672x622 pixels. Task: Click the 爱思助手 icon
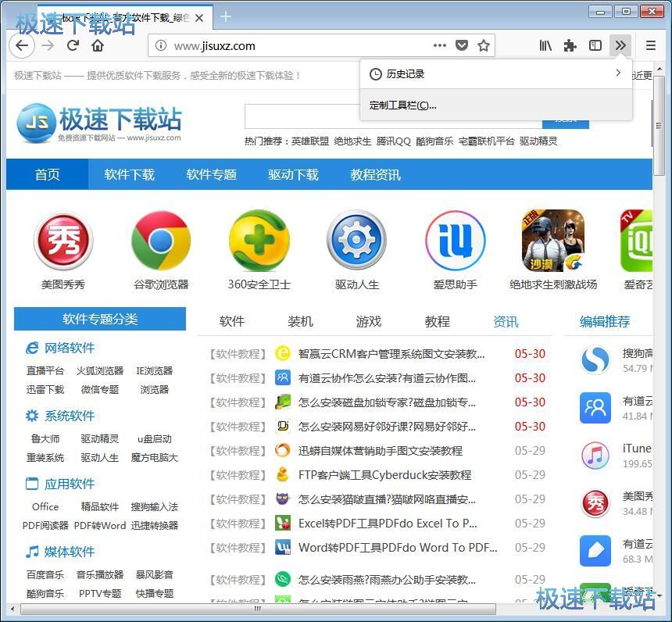click(x=455, y=241)
